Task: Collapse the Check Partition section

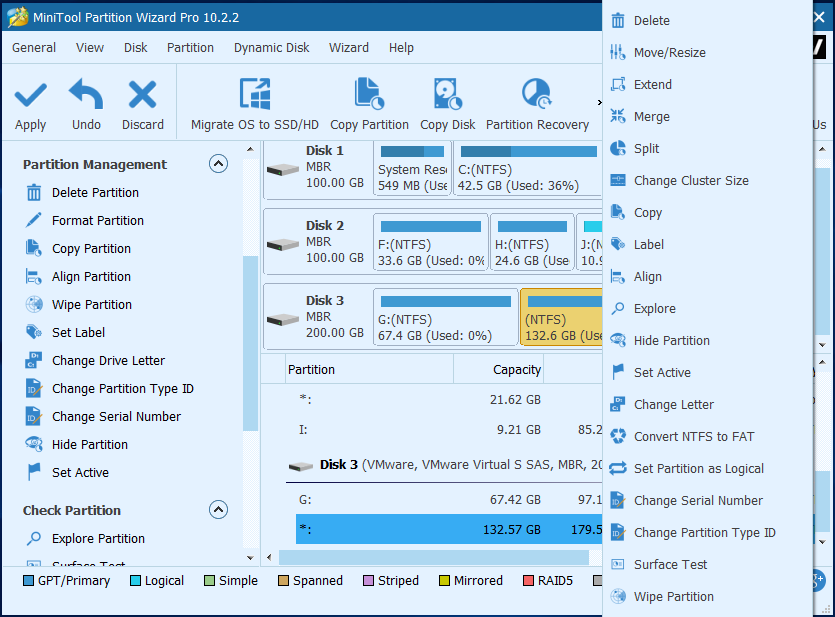Action: click(218, 510)
